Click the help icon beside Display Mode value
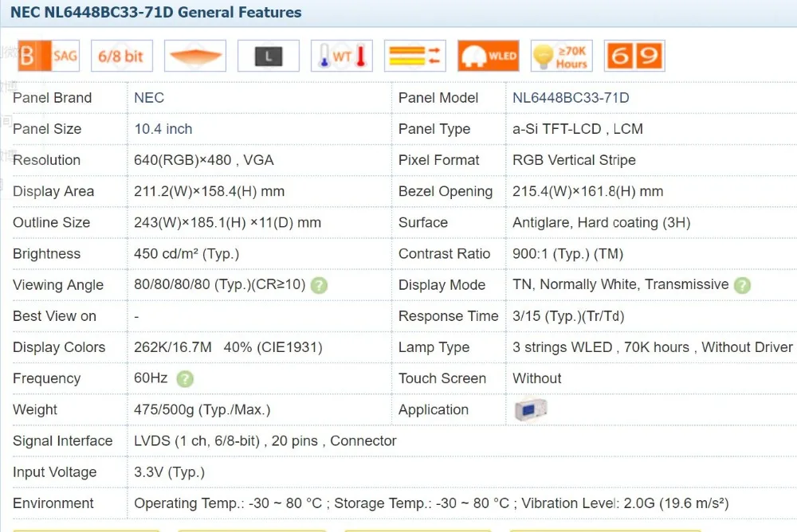 point(742,286)
